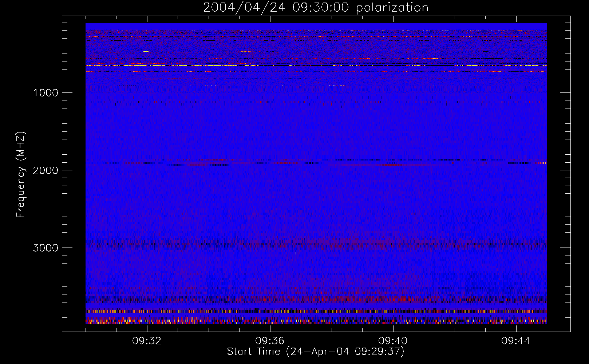
Task: Click the 2000 frequency tick label
Action: coord(46,170)
